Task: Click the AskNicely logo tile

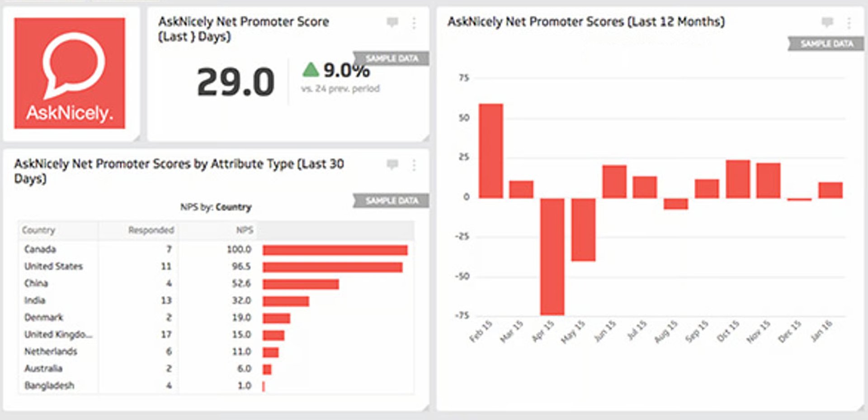Action: tap(70, 72)
